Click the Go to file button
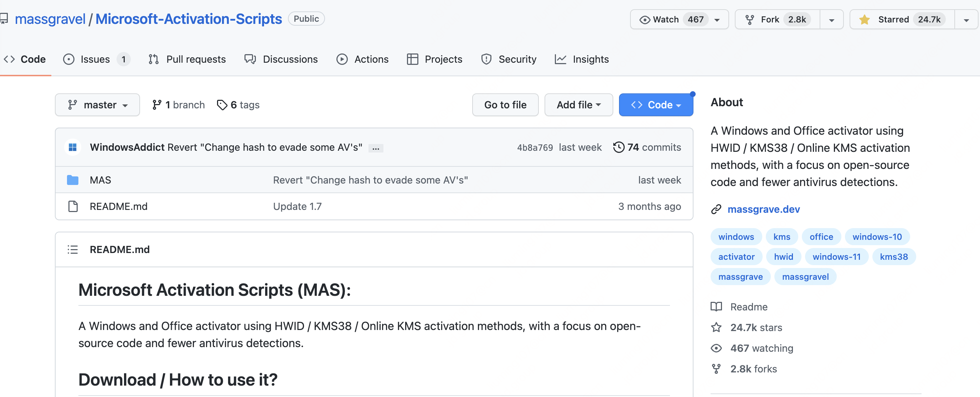 [x=505, y=105]
